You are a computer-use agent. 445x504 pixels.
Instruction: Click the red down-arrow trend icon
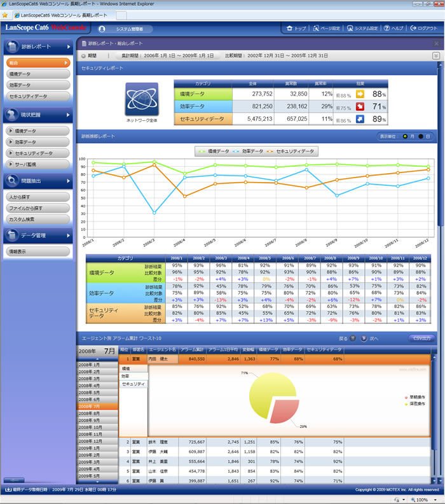coord(360,107)
